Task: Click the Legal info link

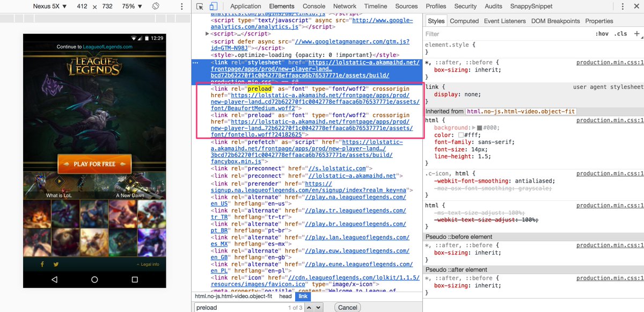Action: [x=148, y=264]
